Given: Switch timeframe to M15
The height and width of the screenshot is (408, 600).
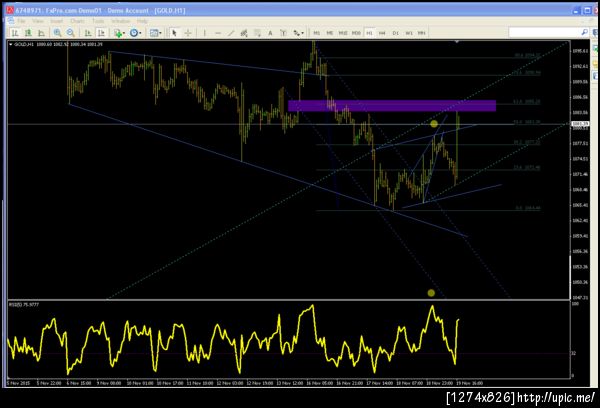Looking at the screenshot, I should 343,33.
